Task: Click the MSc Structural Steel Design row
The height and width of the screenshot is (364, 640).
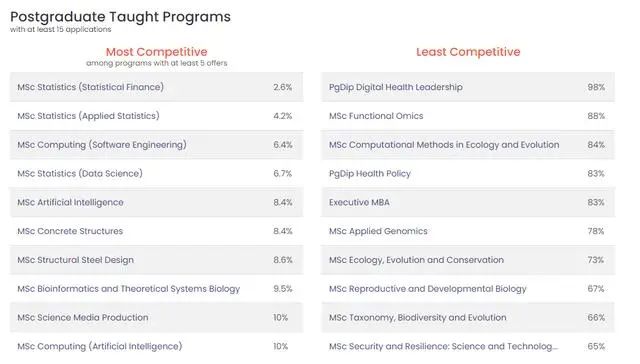Action: tap(156, 260)
